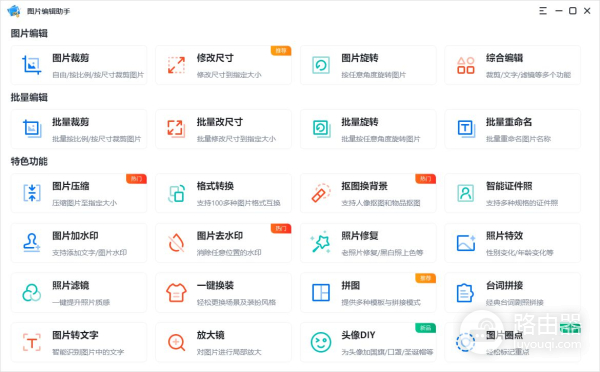The width and height of the screenshot is (600, 372).
Task: Click the 抠图换背景 title text
Action: point(365,186)
